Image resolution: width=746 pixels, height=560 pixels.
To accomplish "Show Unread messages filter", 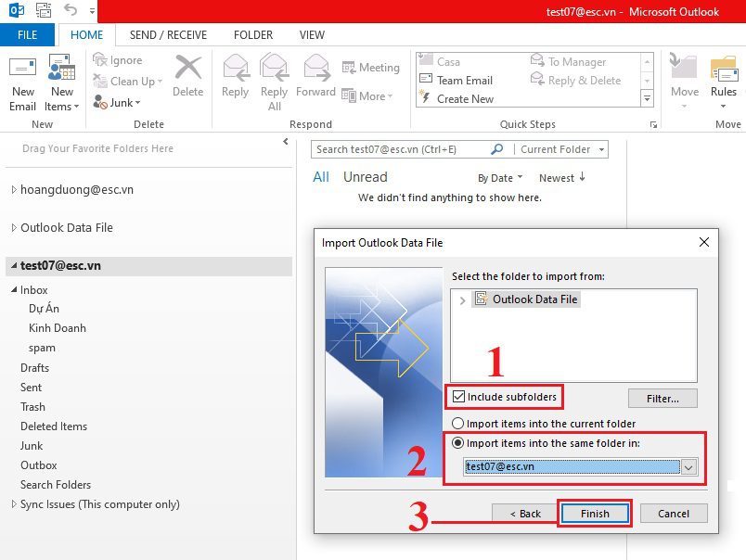I will 366,177.
